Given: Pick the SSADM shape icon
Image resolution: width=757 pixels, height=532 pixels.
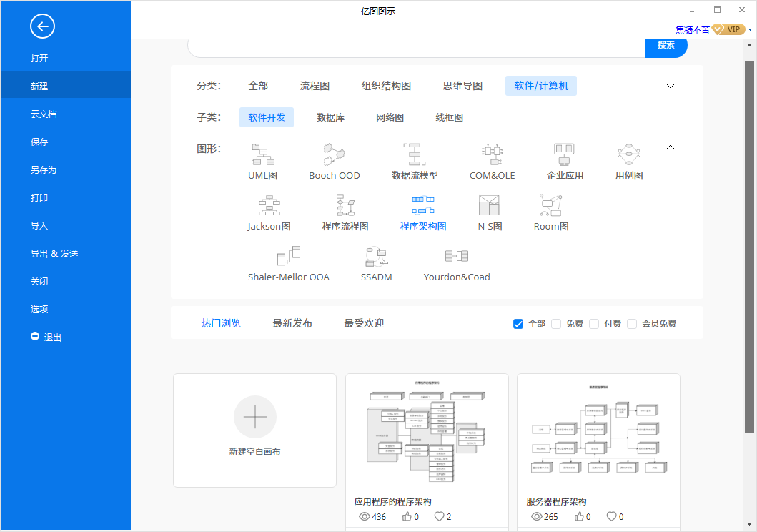Looking at the screenshot, I should [x=376, y=256].
